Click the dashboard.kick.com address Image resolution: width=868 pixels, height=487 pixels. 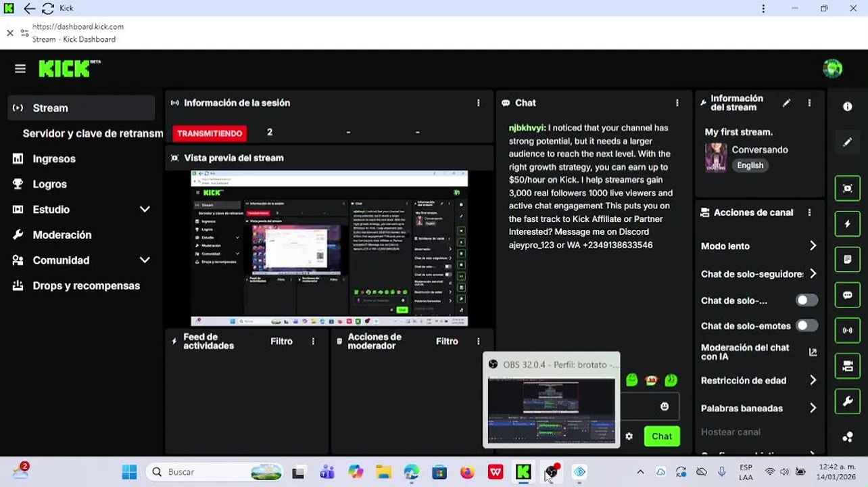click(78, 27)
